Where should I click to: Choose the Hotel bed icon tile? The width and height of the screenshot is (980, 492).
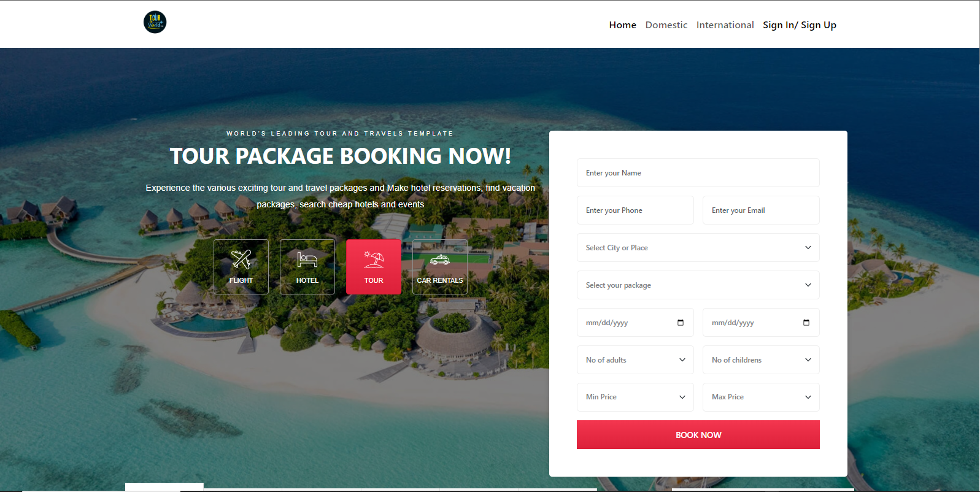tap(307, 267)
